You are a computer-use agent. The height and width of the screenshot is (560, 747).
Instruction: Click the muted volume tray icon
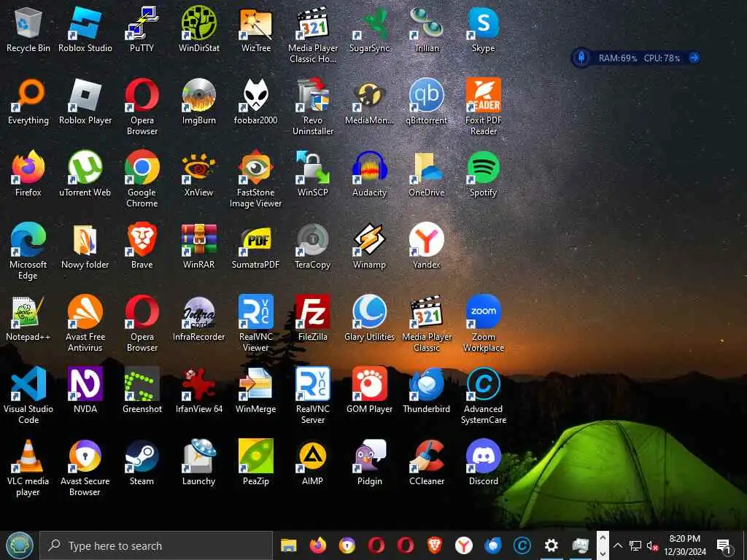[x=652, y=545]
